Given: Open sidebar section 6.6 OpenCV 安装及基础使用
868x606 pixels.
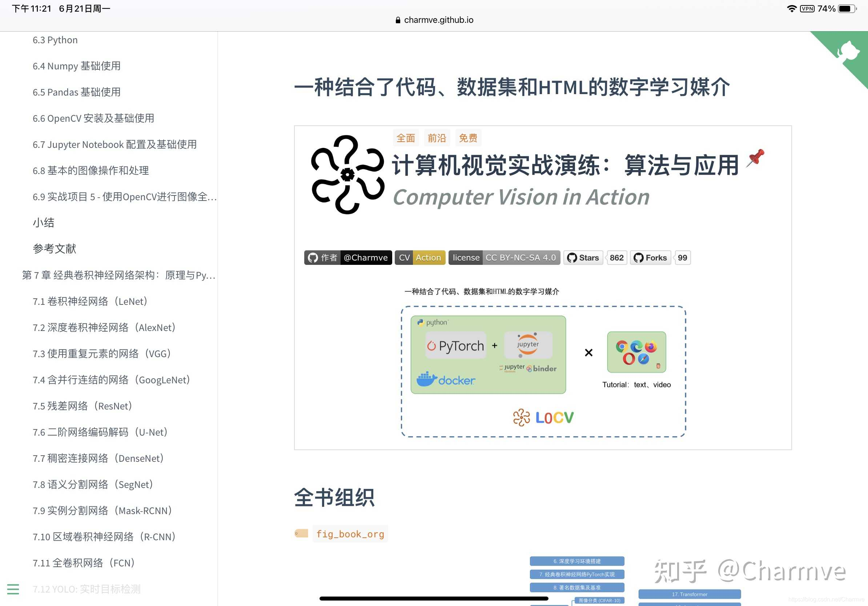Looking at the screenshot, I should (x=93, y=118).
